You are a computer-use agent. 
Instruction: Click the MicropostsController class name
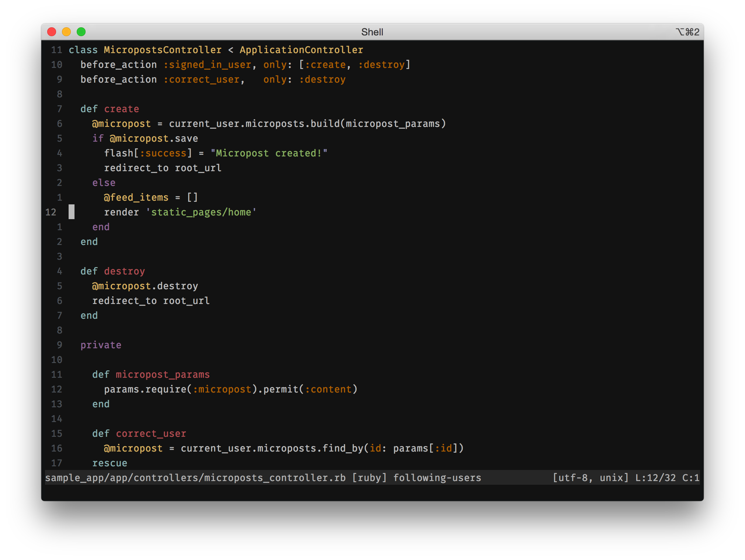(163, 50)
